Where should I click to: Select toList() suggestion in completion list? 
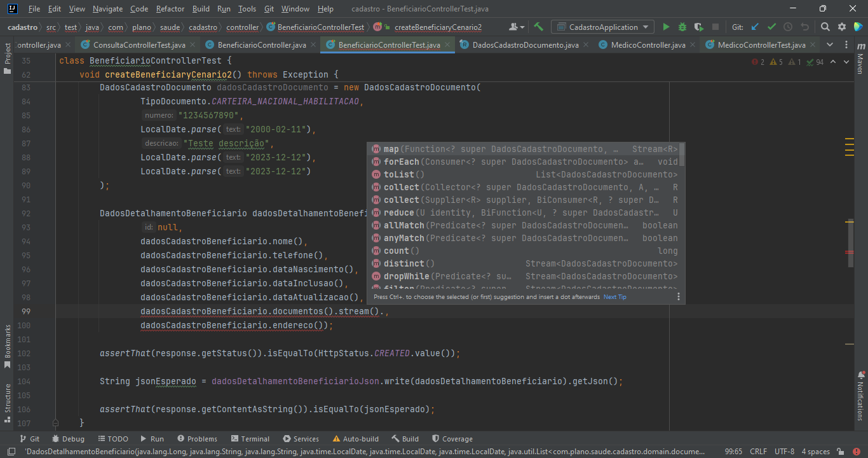point(523,174)
